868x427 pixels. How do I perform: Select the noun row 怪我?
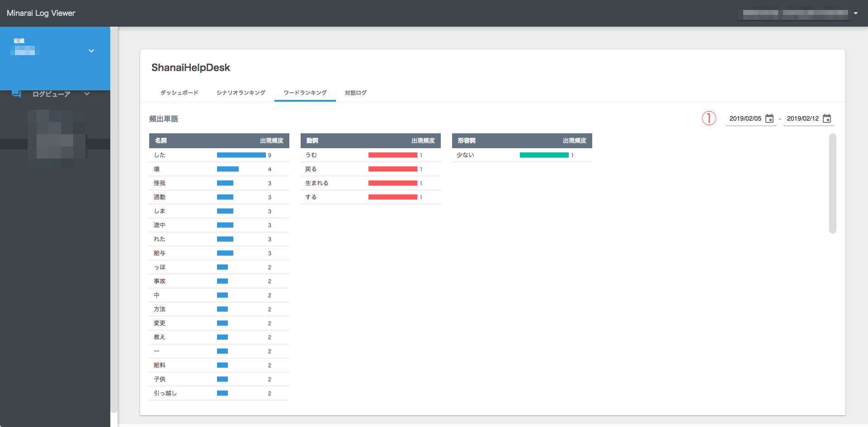point(219,183)
